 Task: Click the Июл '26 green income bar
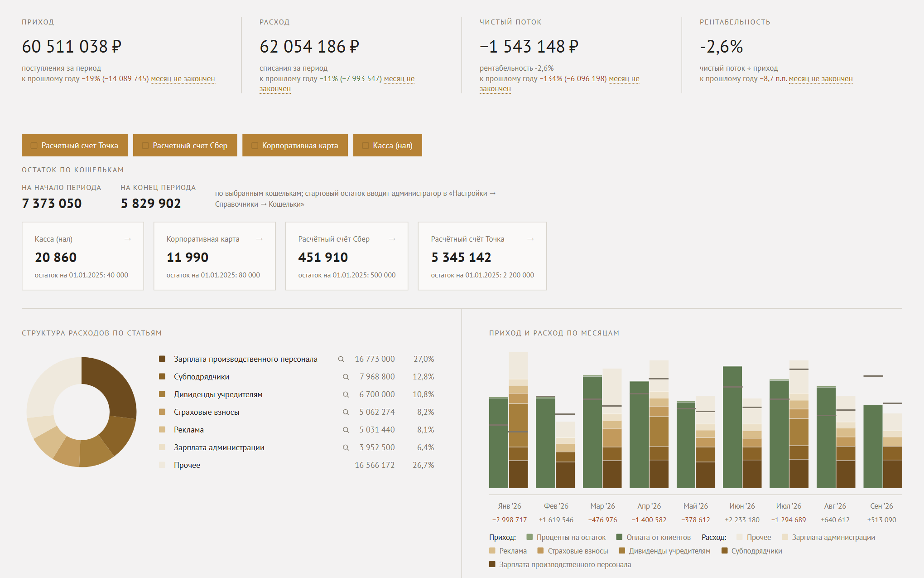coord(779,434)
